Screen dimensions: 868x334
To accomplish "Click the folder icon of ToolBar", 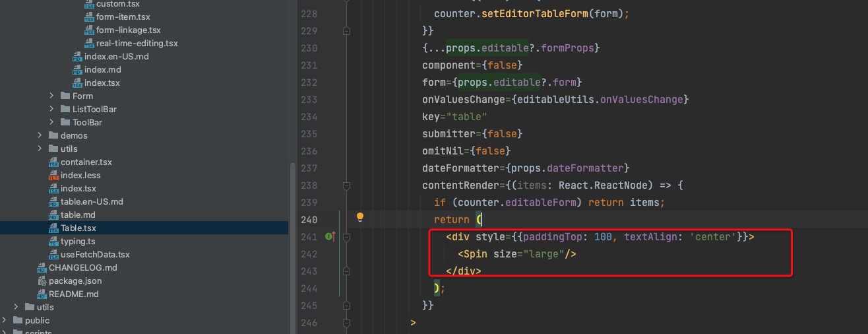I will tap(65, 122).
